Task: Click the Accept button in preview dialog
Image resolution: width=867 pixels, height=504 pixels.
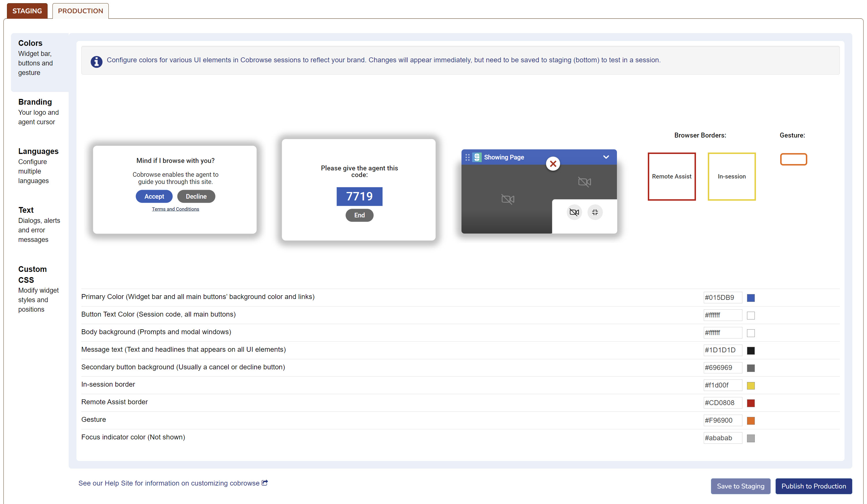Action: tap(154, 196)
